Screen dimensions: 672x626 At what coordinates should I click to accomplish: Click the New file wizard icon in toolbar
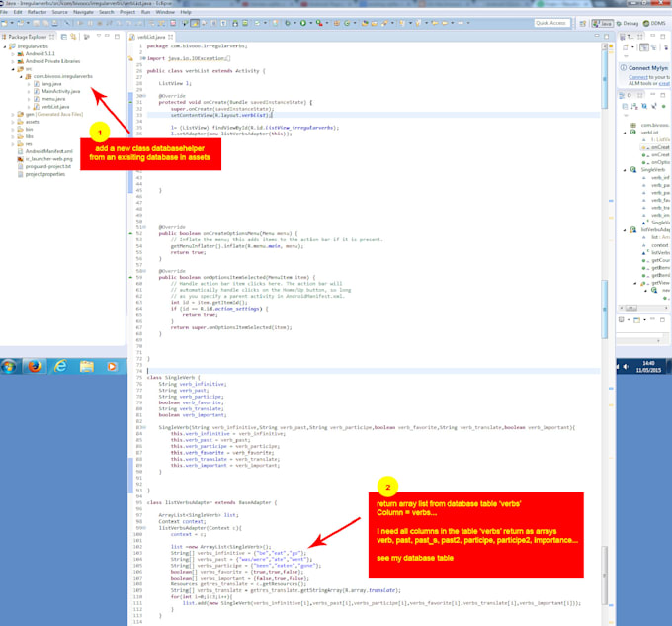click(4, 23)
